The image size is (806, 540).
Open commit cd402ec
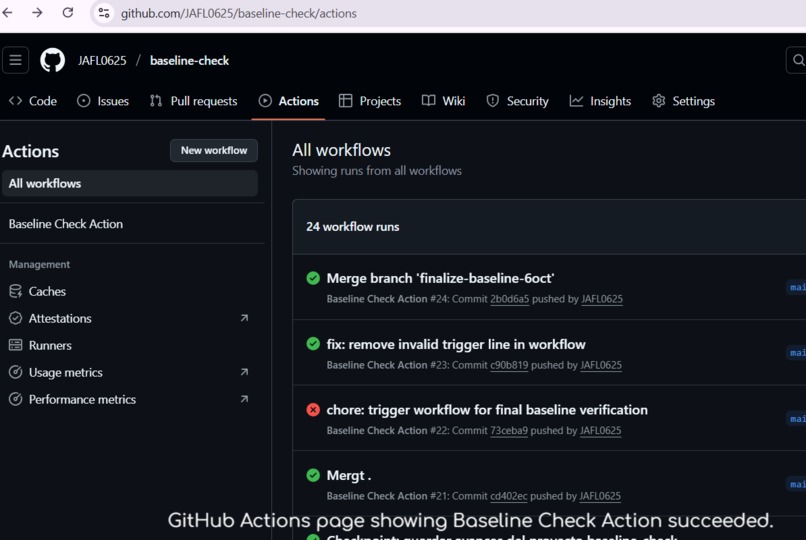508,496
